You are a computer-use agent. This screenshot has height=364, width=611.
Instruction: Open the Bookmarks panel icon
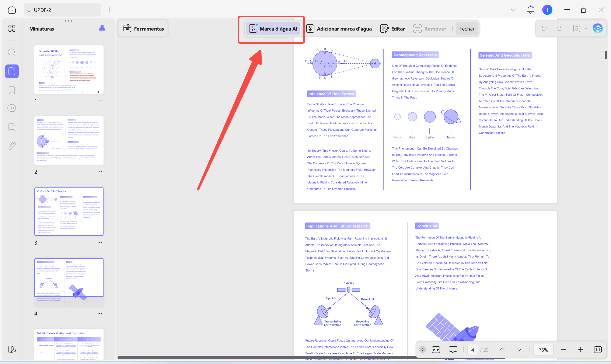(x=12, y=90)
